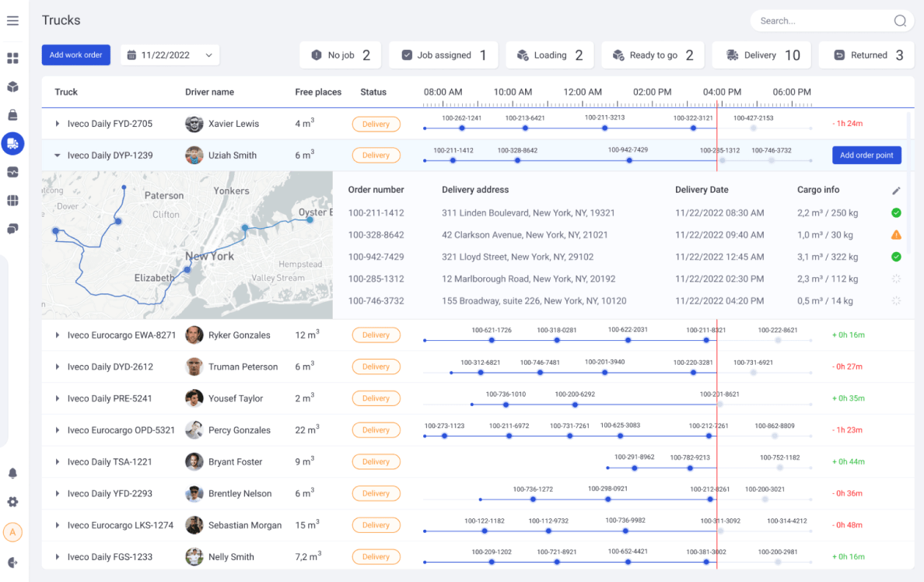924x582 pixels.
Task: Open settings gear in sidebar
Action: click(x=12, y=502)
